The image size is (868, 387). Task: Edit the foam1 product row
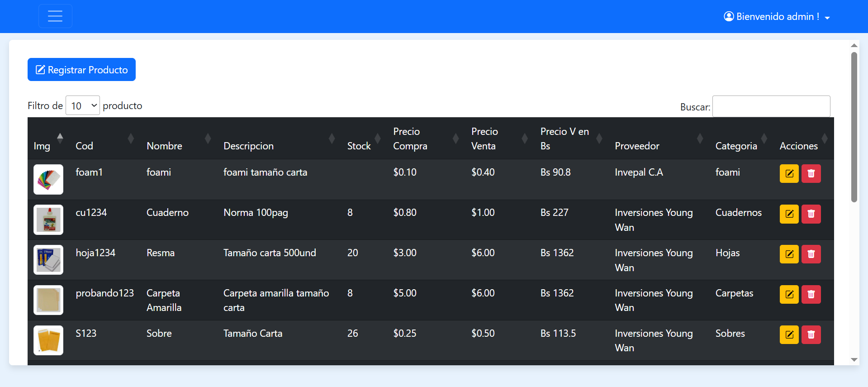tap(789, 174)
